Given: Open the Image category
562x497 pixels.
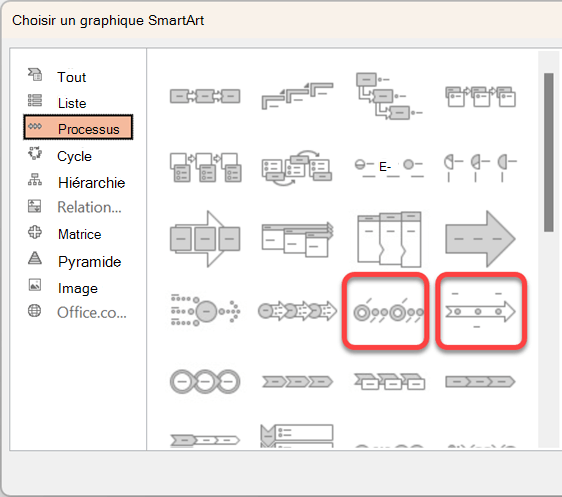Looking at the screenshot, I should tap(78, 288).
